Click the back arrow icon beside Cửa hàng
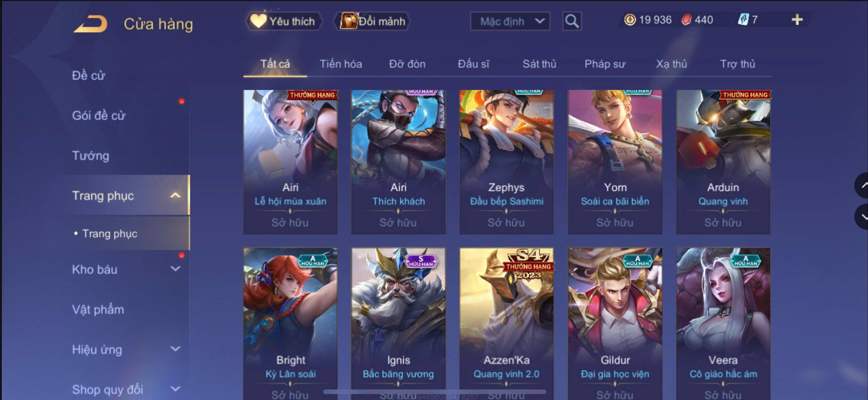 91,24
